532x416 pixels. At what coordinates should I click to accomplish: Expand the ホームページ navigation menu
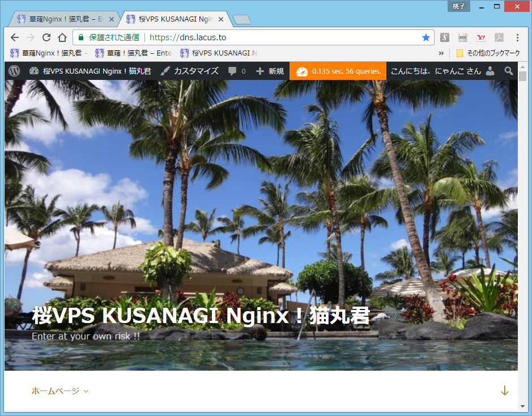[59, 390]
